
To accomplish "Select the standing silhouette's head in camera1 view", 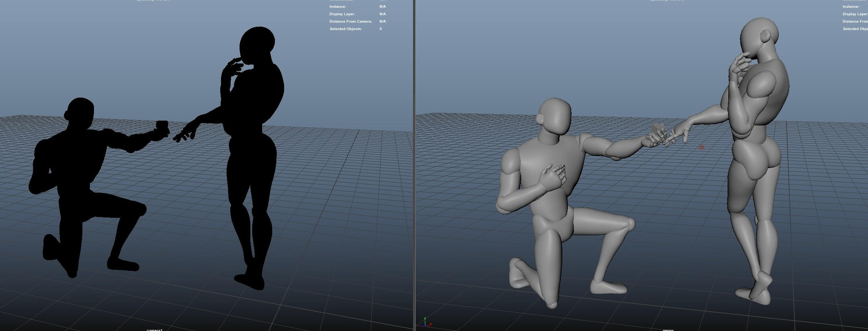I will [257, 45].
